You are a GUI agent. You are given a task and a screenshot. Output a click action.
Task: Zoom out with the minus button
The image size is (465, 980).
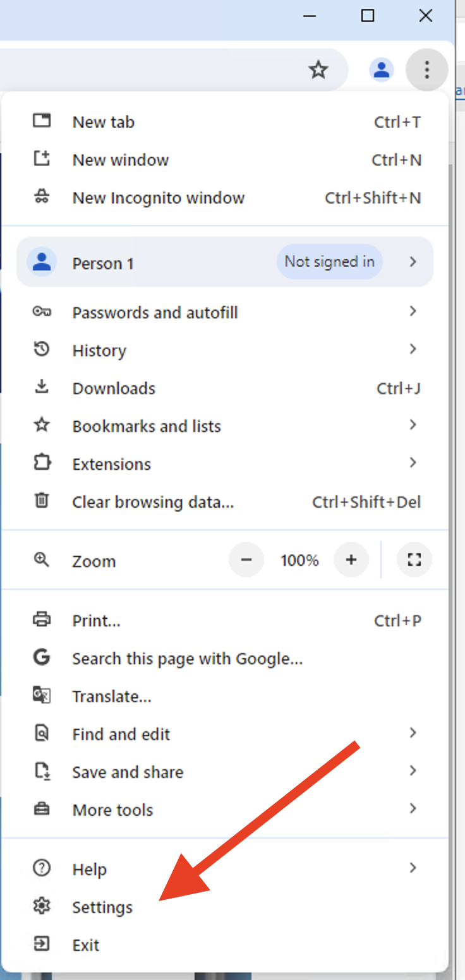tap(246, 559)
